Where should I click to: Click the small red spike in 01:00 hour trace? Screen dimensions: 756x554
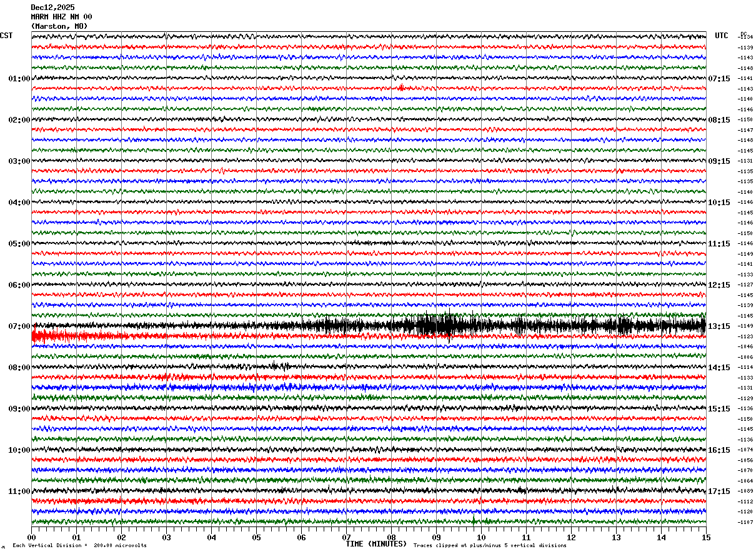[401, 88]
